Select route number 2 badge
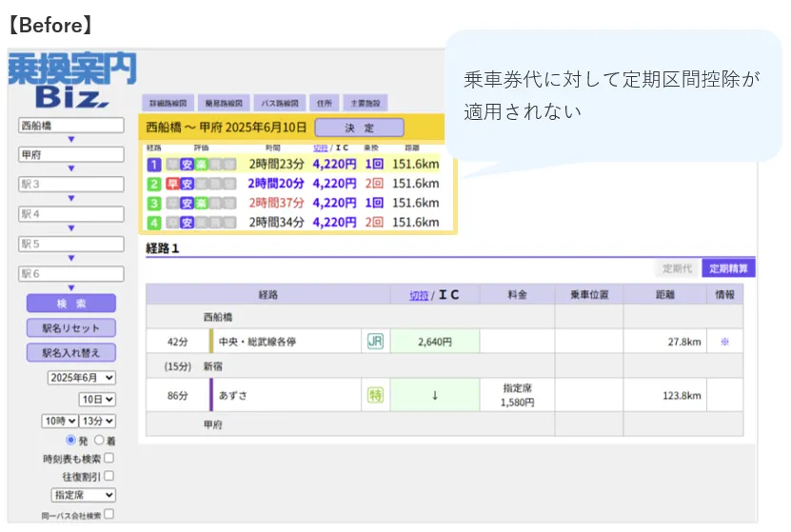791x532 pixels. click(153, 183)
